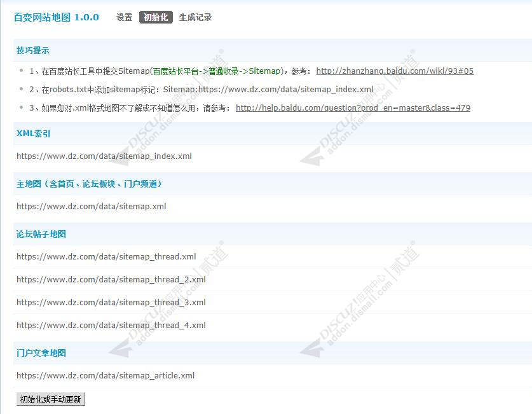The width and height of the screenshot is (532, 414).
Task: Select the 初始化 tab
Action: coord(156,17)
